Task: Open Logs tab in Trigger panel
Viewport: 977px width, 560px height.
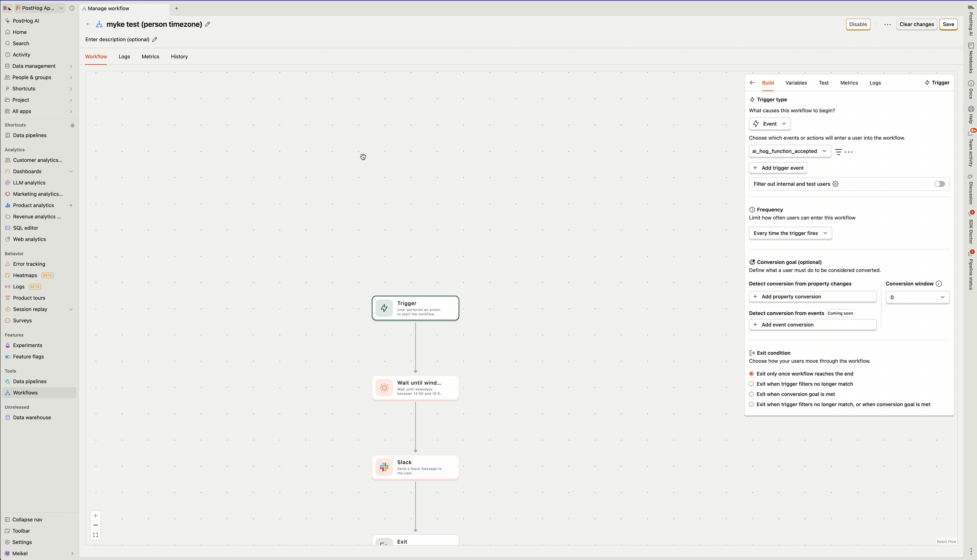Action: click(x=875, y=83)
